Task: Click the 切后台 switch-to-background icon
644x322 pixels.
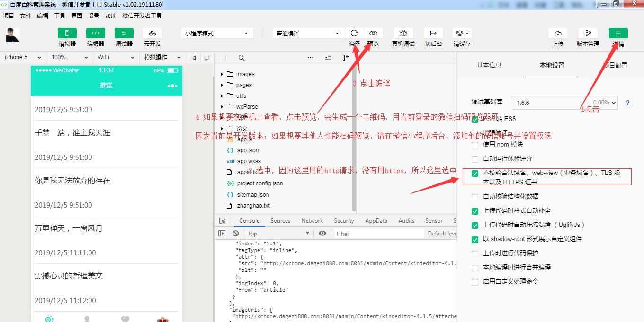Action: pos(433,33)
